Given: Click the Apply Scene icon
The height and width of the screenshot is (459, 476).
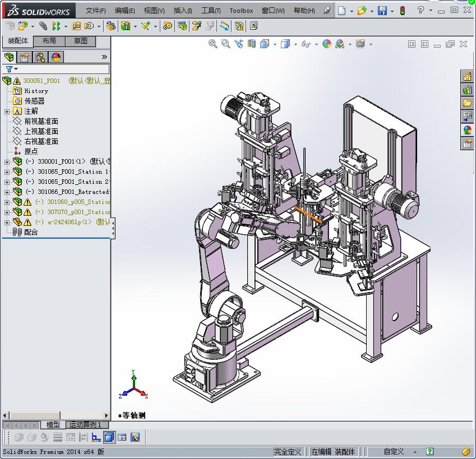Looking at the screenshot, I should [x=340, y=44].
